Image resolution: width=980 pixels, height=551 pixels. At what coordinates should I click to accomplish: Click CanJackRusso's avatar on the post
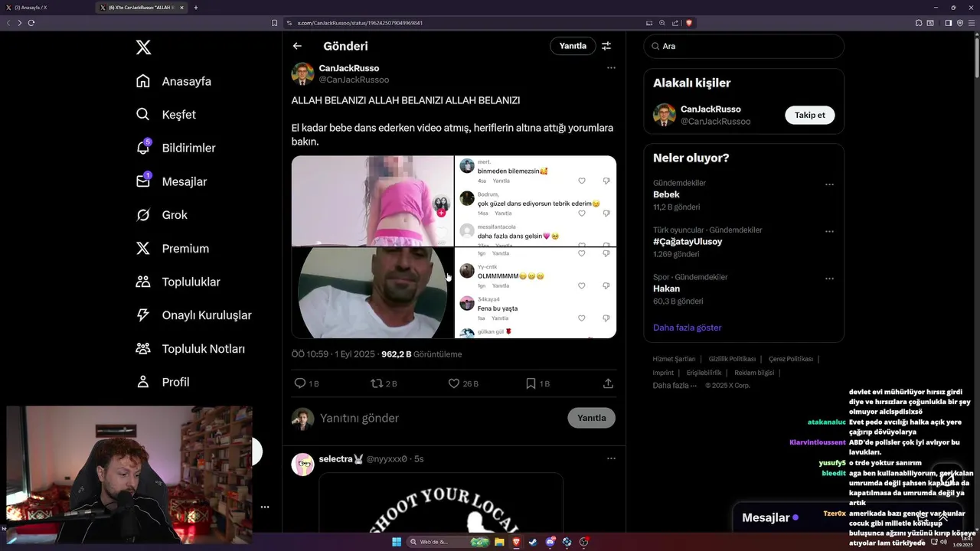(302, 74)
